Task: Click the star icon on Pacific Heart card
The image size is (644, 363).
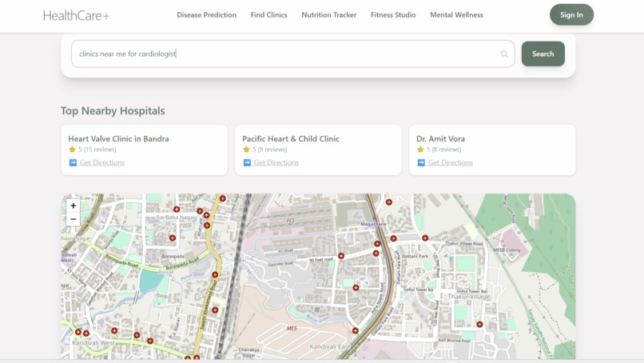Action: 246,150
